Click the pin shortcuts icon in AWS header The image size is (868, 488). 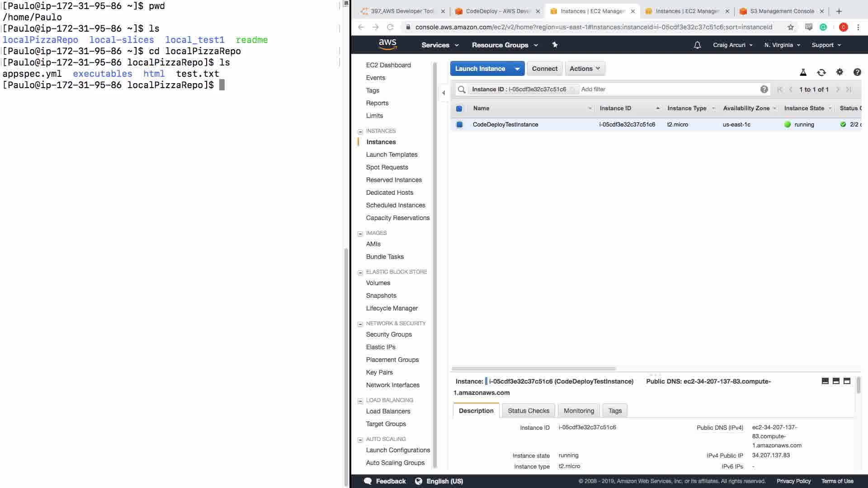tap(555, 45)
